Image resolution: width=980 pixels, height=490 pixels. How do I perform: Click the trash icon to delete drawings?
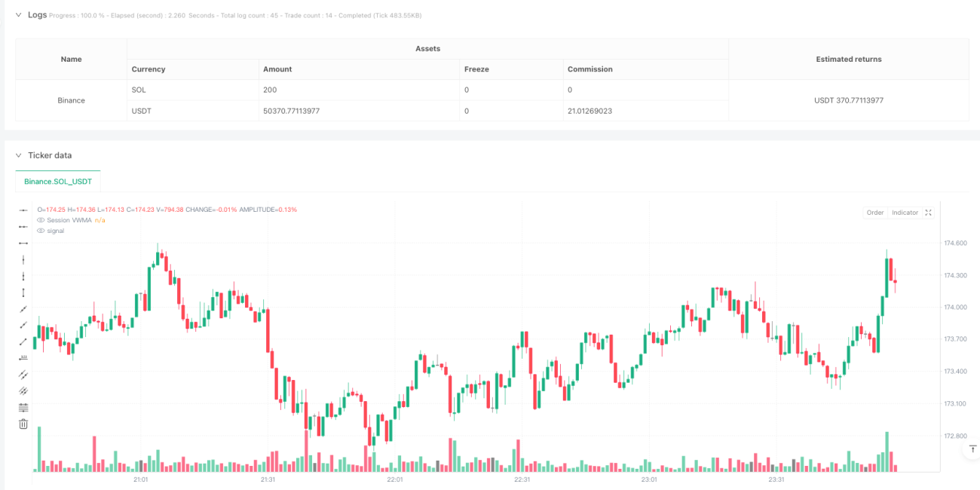click(x=23, y=424)
